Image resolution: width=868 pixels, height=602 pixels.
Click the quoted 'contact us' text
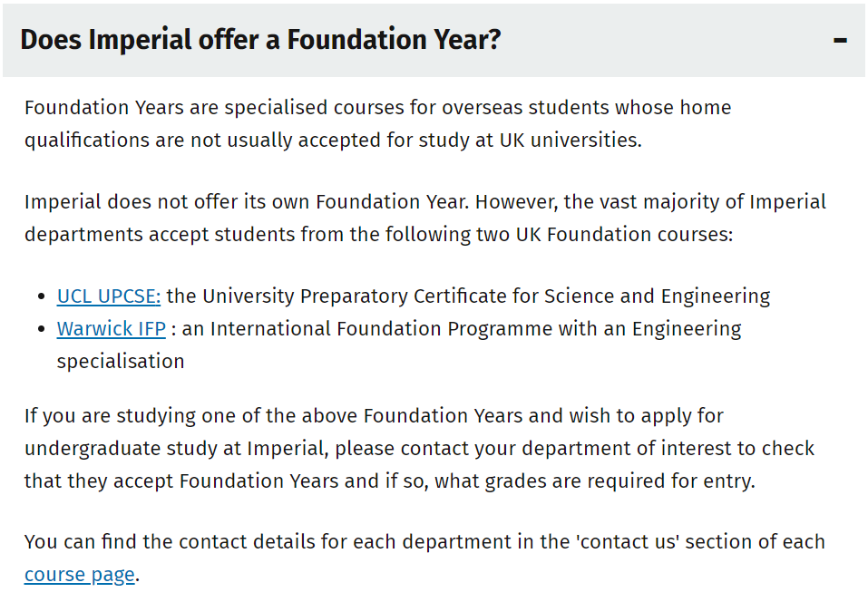point(628,541)
